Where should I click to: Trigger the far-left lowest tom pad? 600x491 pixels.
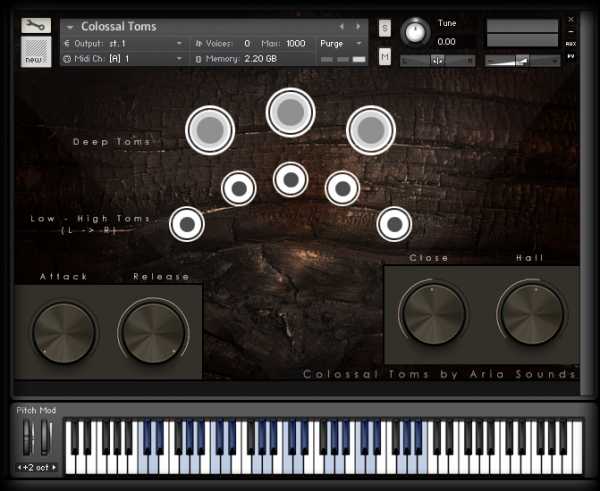tap(187, 224)
